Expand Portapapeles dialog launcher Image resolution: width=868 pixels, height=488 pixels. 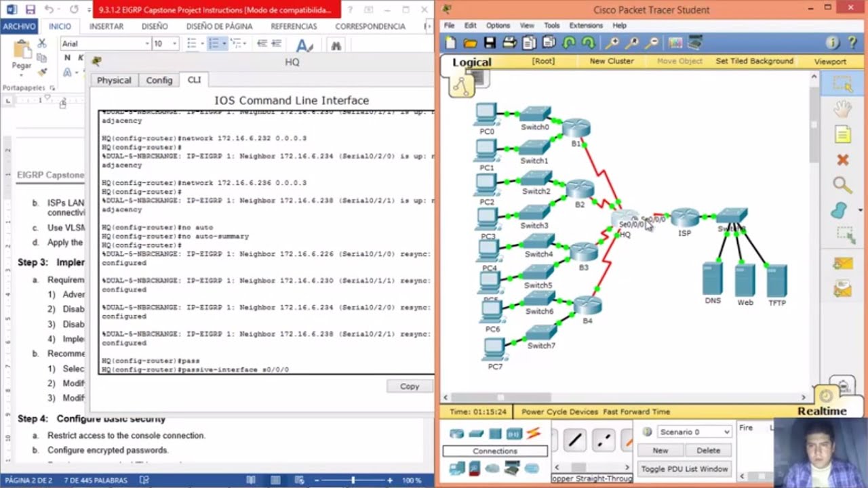51,88
